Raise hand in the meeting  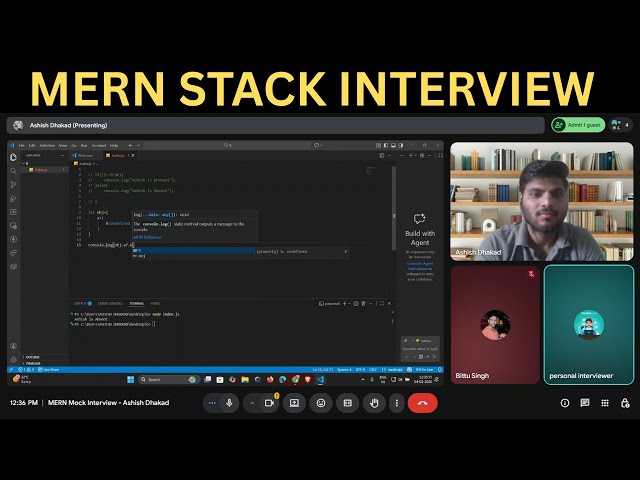[x=374, y=403]
